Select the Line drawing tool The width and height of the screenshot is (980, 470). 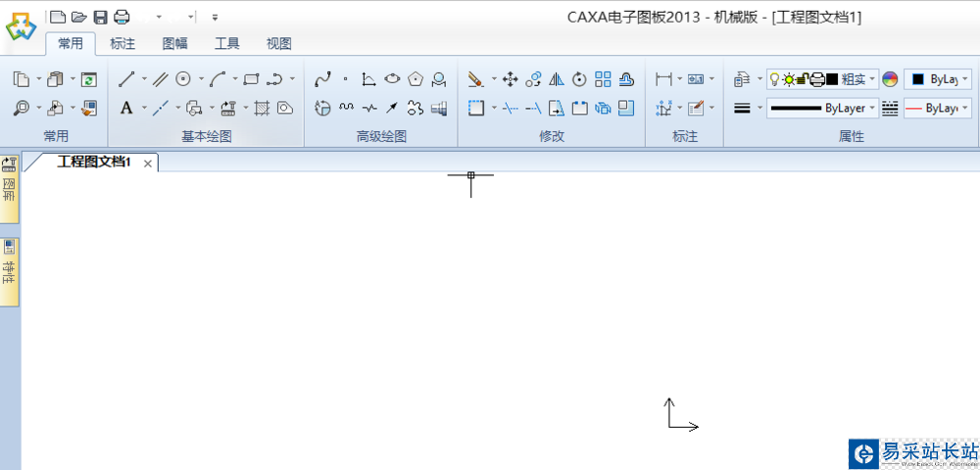126,79
